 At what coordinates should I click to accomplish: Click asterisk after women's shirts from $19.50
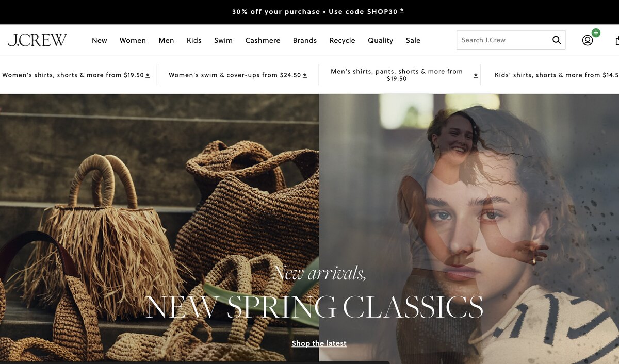coord(148,75)
